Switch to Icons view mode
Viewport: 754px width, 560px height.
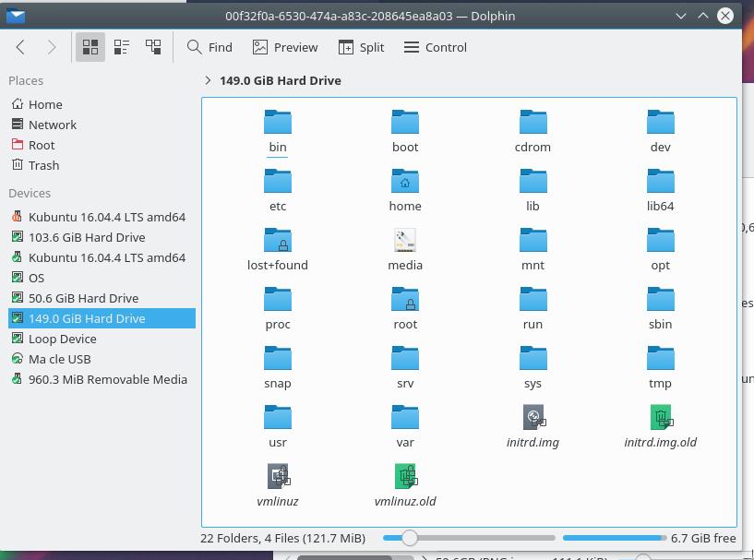point(90,47)
